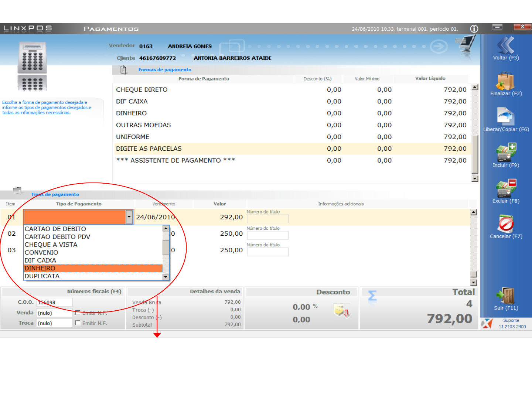
Task: Click the payment types scroll up arrow
Action: 474,212
